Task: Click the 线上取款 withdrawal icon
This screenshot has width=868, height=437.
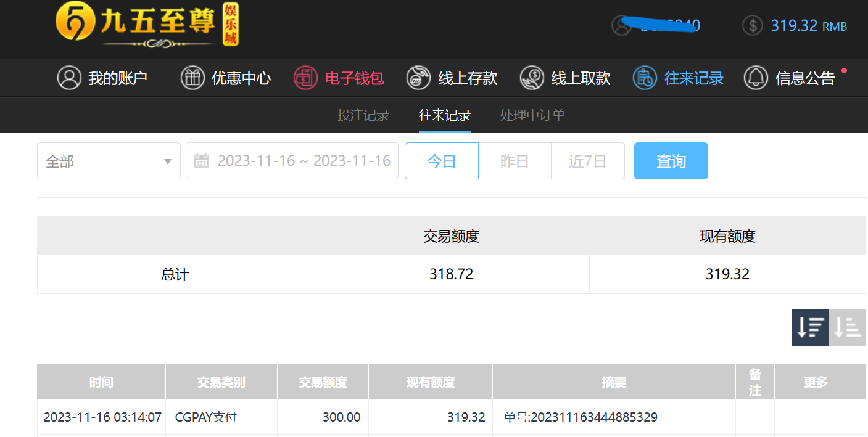Action: (x=532, y=78)
